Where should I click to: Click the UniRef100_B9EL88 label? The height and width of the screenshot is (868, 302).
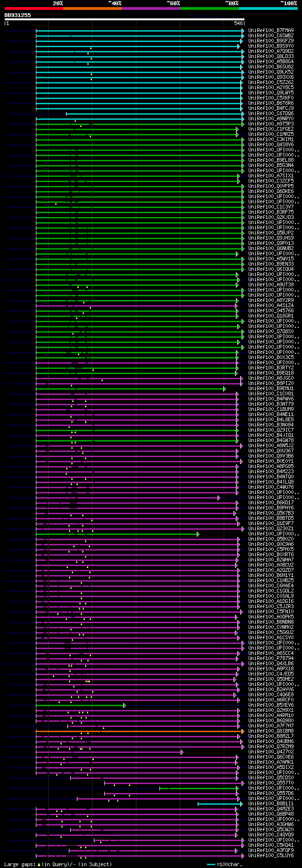tap(271, 160)
